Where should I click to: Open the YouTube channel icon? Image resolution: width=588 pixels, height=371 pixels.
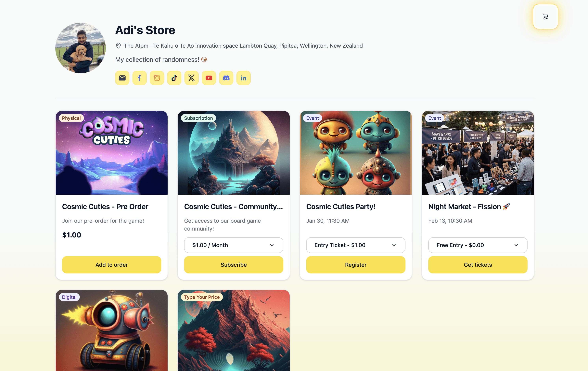click(x=209, y=78)
